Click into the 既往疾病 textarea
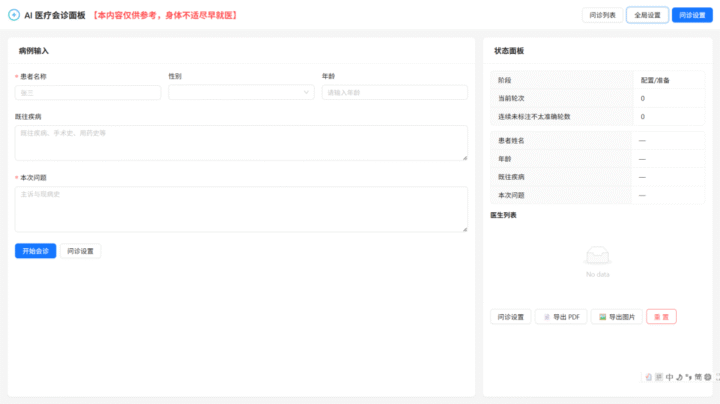The image size is (720, 404). pos(241,143)
